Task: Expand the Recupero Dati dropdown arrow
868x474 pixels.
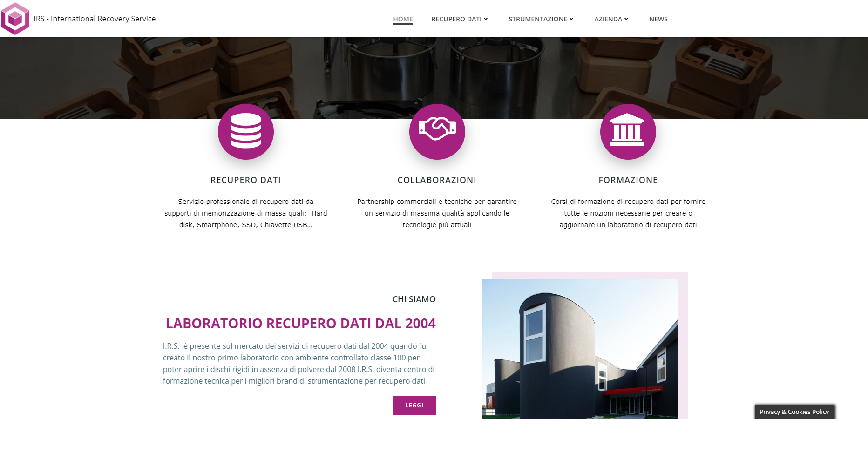Action: click(x=486, y=19)
